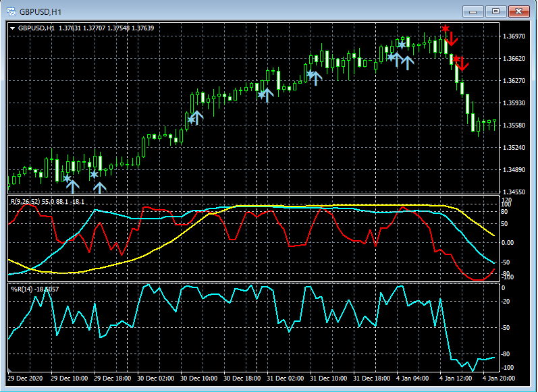Click the 1.34890 price axis label

pos(514,170)
